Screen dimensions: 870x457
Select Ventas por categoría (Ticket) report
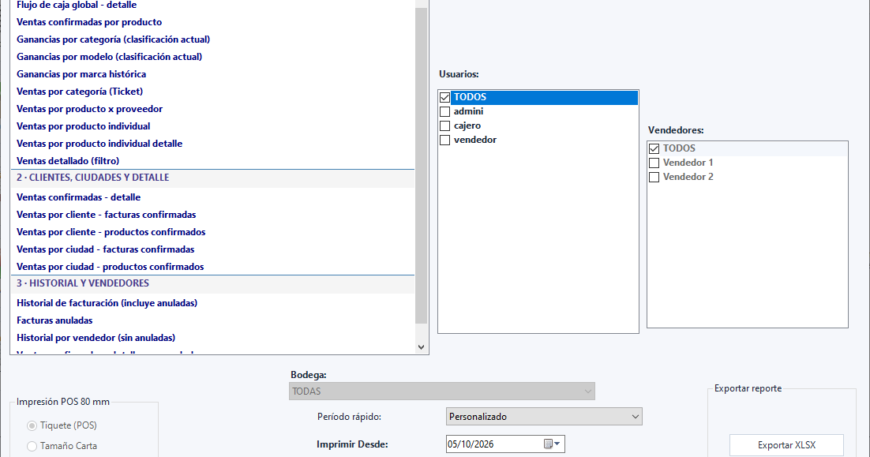tap(79, 92)
